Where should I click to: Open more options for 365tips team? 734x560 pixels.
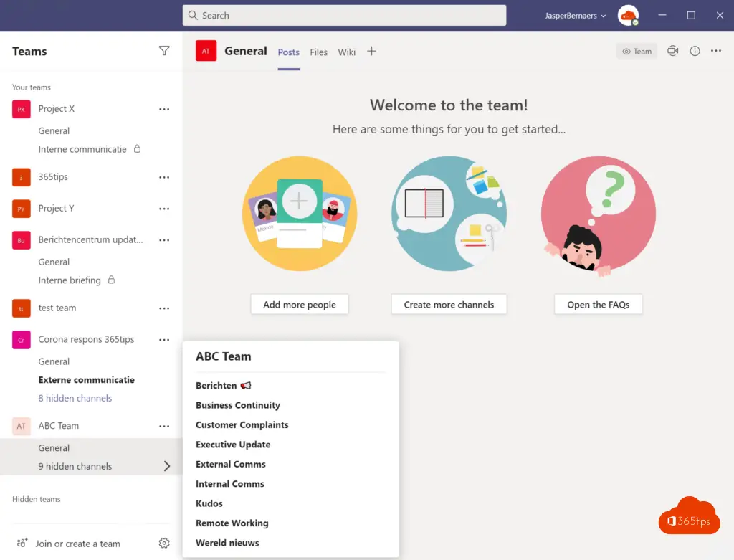[164, 177]
